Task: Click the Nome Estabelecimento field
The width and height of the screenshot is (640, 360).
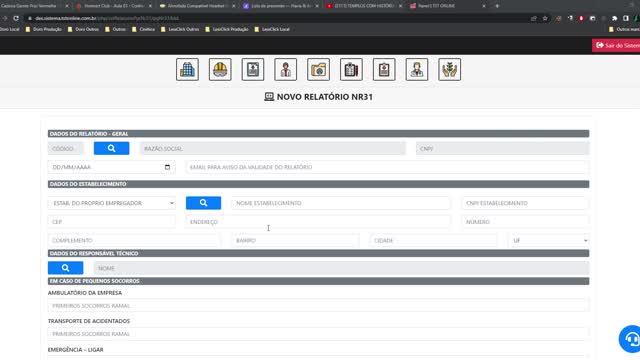Action: [341, 203]
